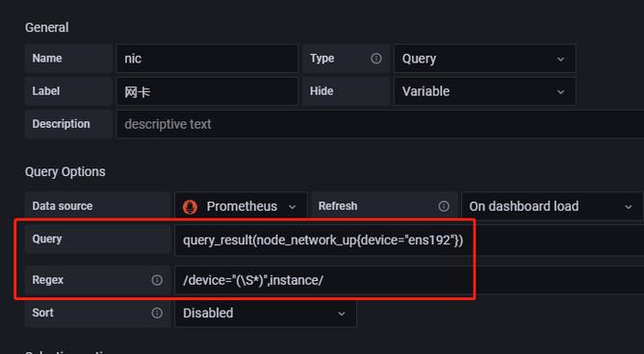Click the Description descriptive text field

(380, 124)
